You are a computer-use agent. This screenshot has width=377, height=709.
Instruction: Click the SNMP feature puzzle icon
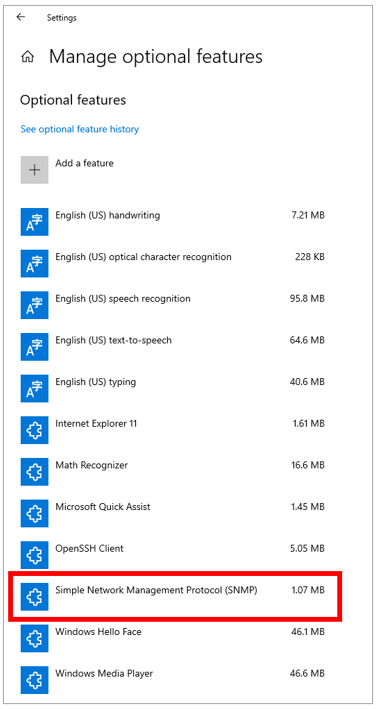click(x=34, y=597)
